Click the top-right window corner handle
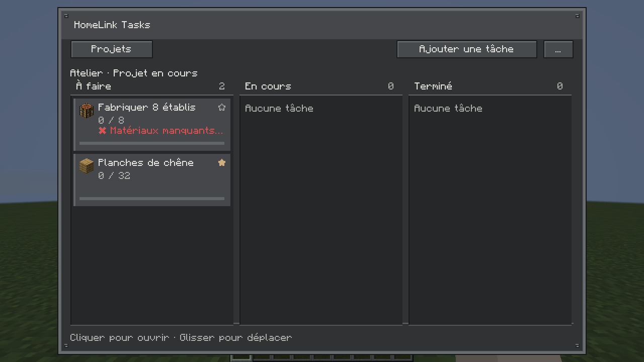The image size is (644, 362). 577,16
